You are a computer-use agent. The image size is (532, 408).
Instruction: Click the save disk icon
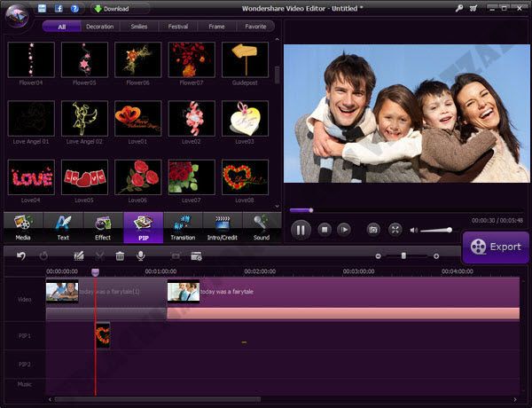pyautogui.click(x=42, y=9)
